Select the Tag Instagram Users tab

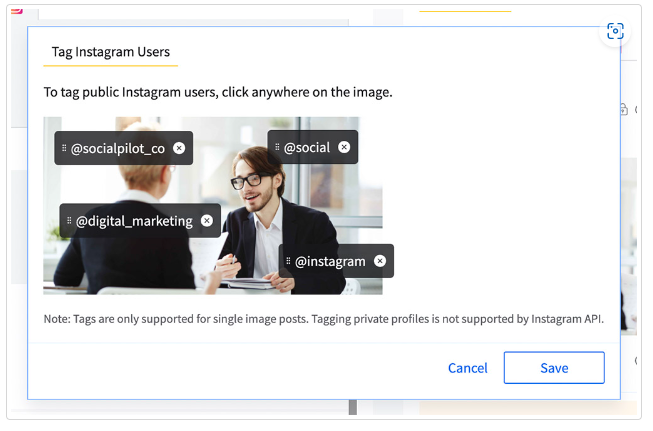pyautogui.click(x=111, y=52)
